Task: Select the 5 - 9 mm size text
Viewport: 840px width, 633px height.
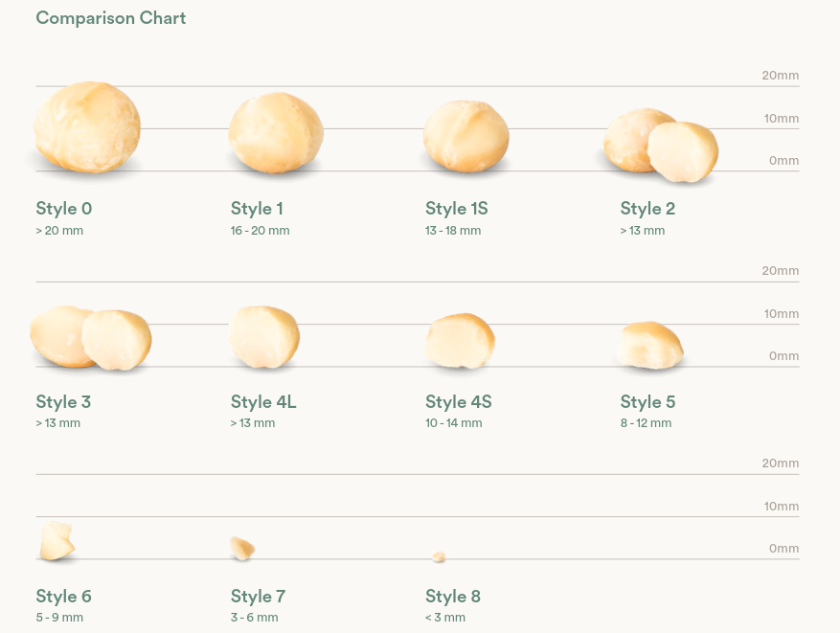Action: [x=59, y=618]
